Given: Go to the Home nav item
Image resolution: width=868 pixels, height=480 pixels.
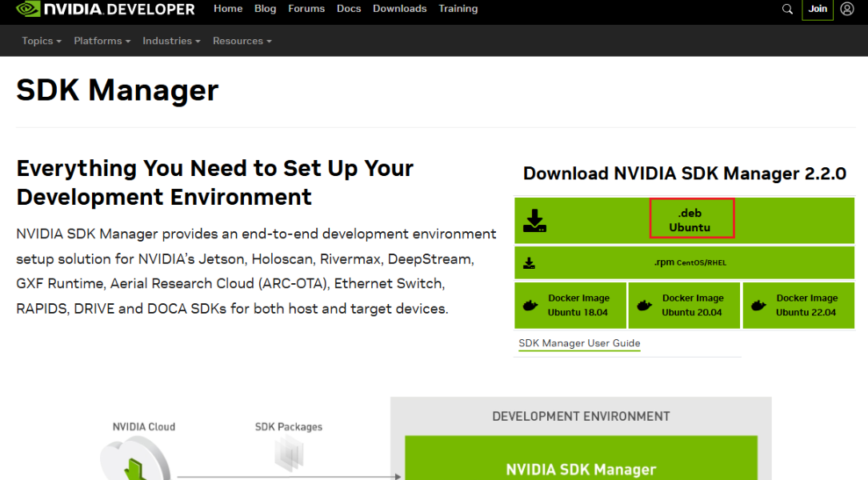Looking at the screenshot, I should 228,9.
